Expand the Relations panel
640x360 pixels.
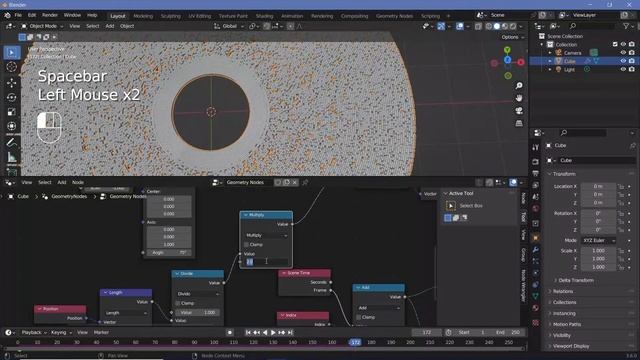[x=562, y=291]
